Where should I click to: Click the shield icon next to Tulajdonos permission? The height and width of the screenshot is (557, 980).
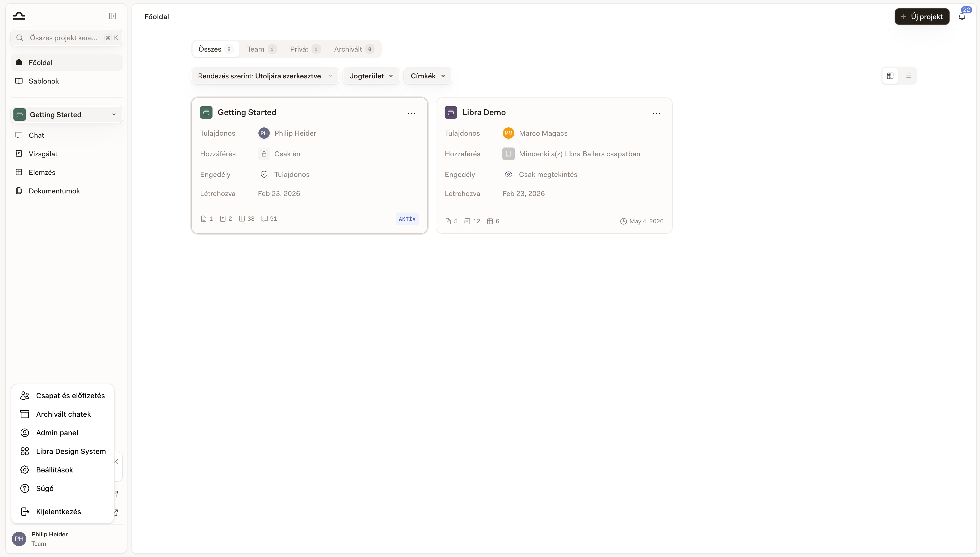pos(264,174)
